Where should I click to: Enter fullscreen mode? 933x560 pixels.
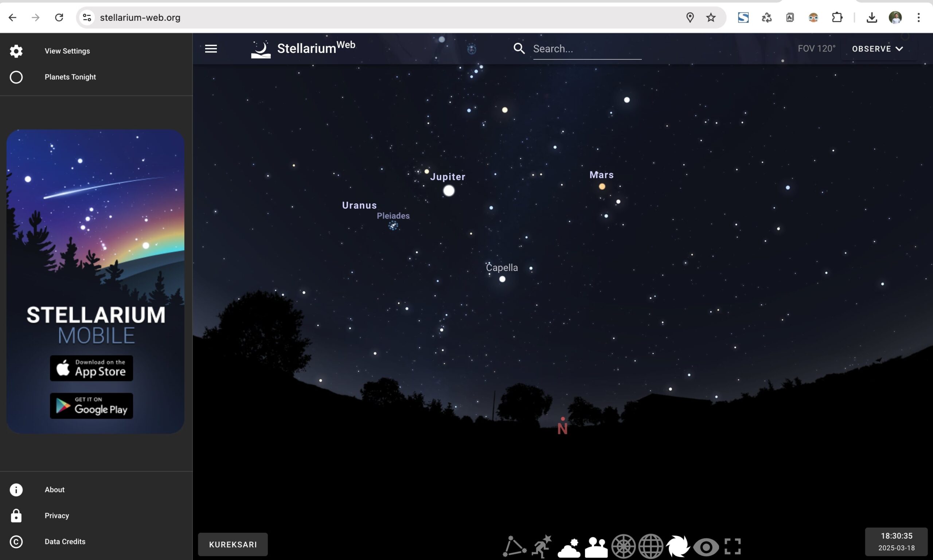(733, 546)
